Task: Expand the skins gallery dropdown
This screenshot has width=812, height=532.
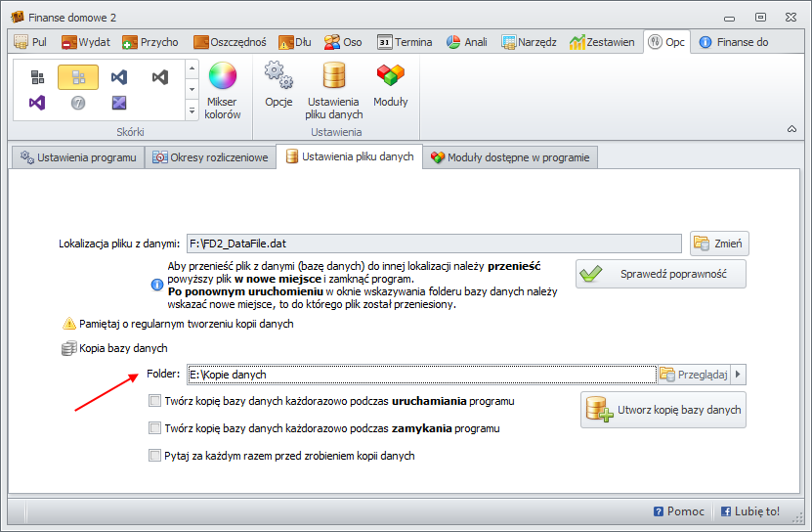Action: tap(192, 111)
